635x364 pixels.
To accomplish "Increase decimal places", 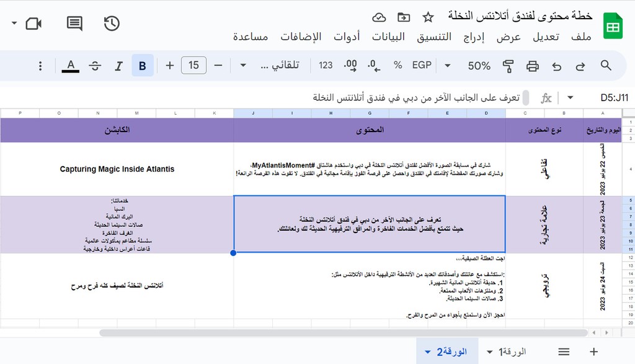I will (350, 66).
